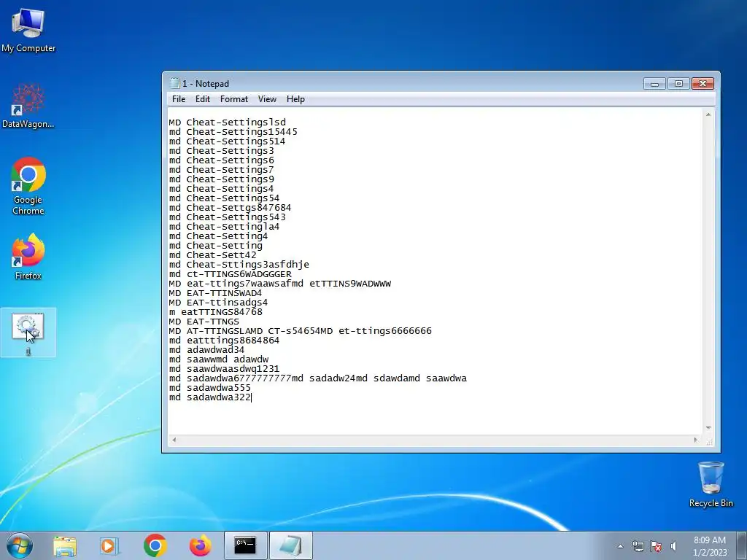Click the line 'md saawwmd adawdw'

point(219,359)
